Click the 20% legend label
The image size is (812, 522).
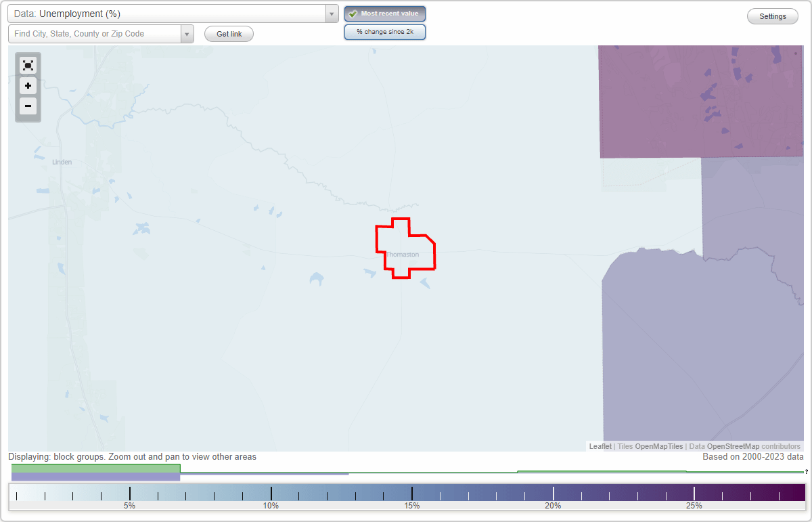[553, 506]
